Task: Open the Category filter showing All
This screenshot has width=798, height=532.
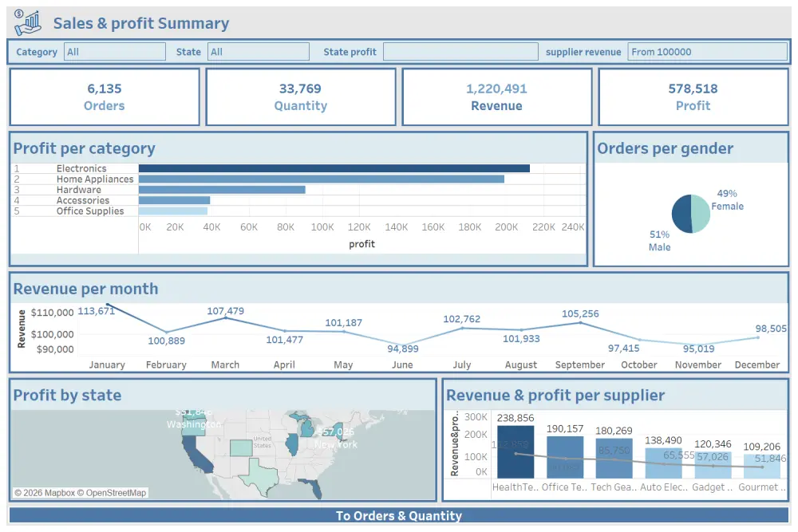Action: coord(114,51)
